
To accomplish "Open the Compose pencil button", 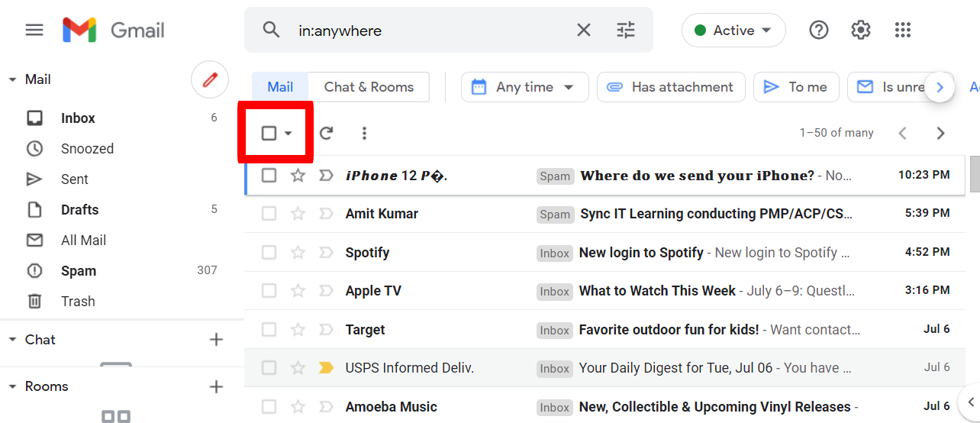I will (210, 79).
